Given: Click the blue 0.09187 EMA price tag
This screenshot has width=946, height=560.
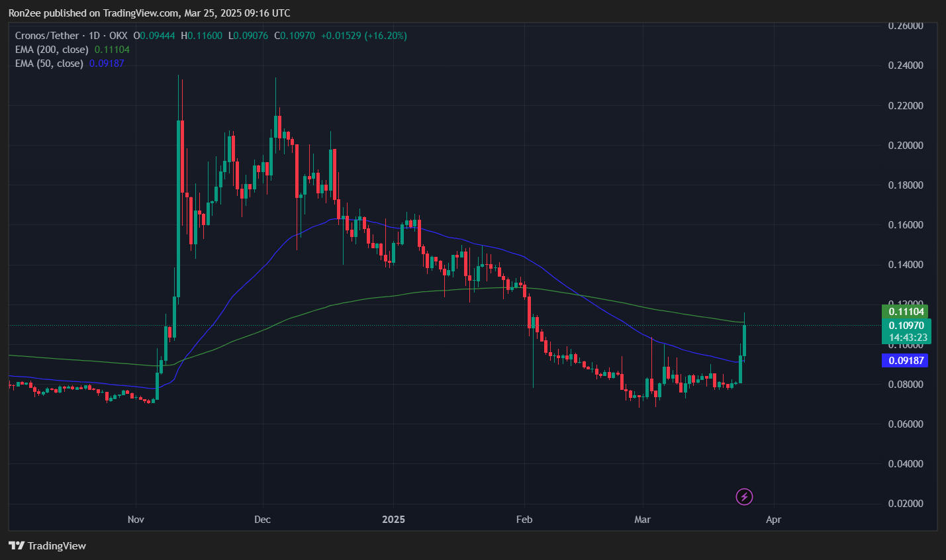Looking at the screenshot, I should pyautogui.click(x=906, y=361).
